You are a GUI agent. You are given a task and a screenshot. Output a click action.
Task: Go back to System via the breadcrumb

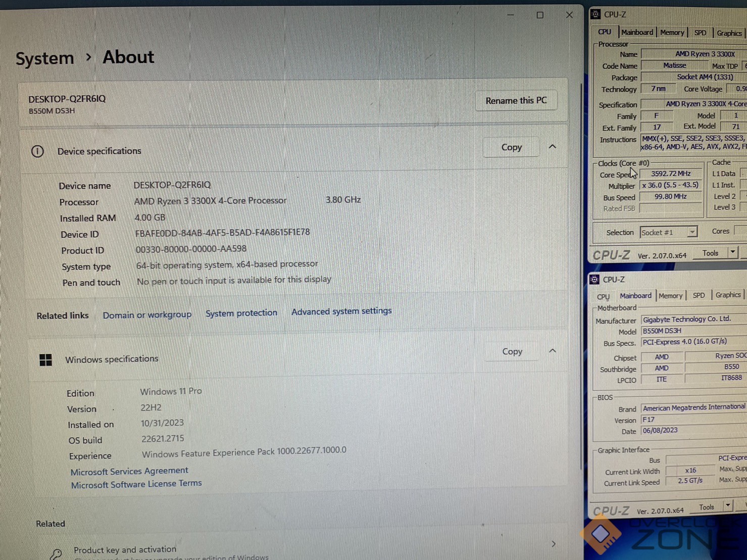point(45,58)
